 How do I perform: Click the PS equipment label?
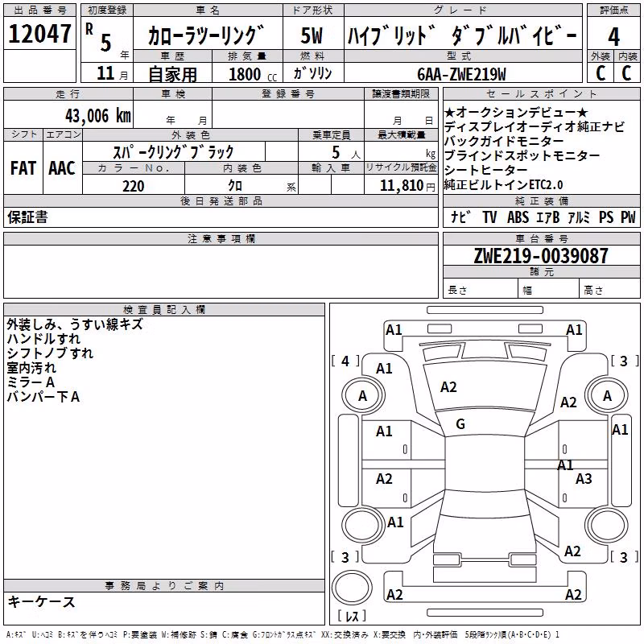click(606, 217)
